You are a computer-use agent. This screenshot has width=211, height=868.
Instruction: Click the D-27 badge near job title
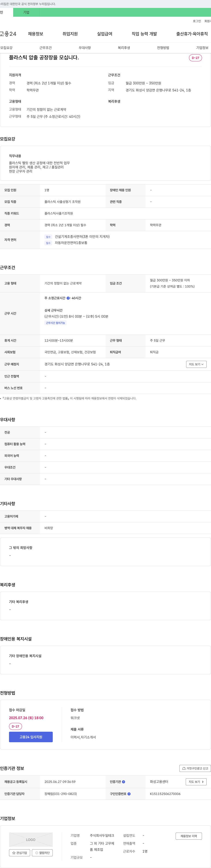(195, 58)
